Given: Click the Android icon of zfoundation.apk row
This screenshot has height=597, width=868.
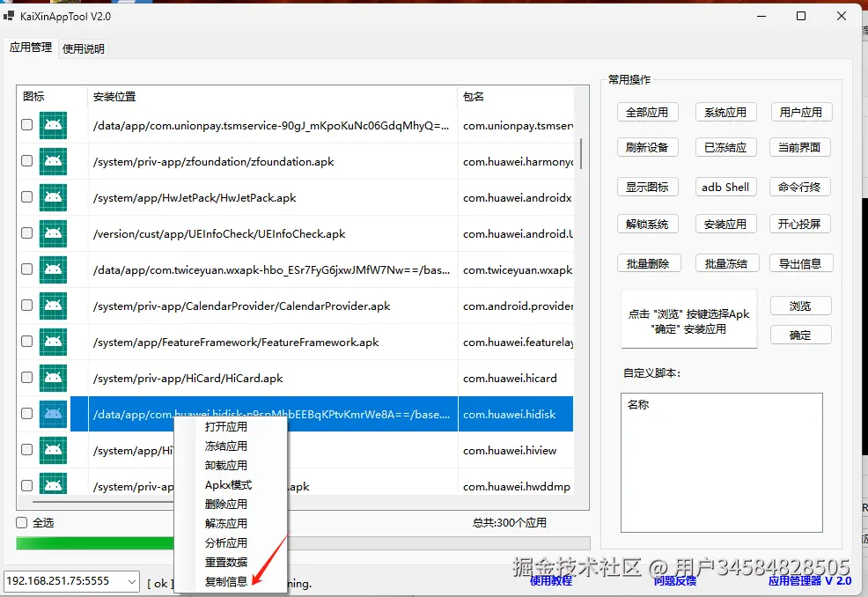Looking at the screenshot, I should pos(53,161).
